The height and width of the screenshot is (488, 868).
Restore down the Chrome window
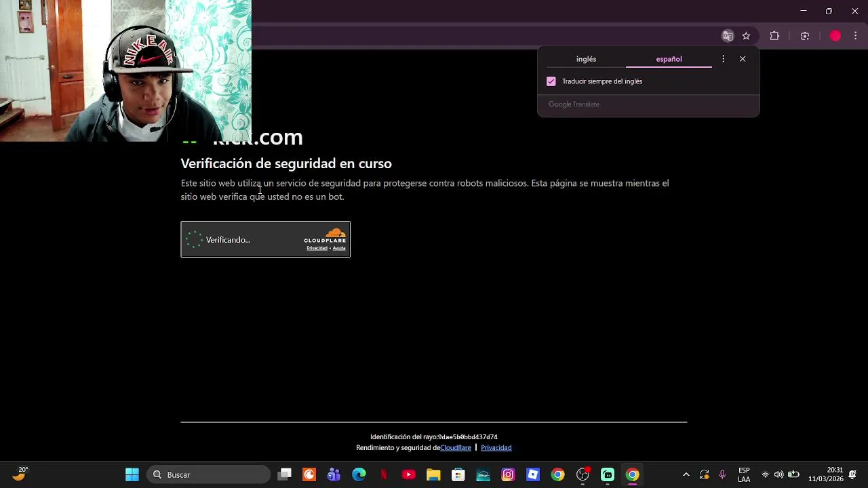pyautogui.click(x=829, y=11)
